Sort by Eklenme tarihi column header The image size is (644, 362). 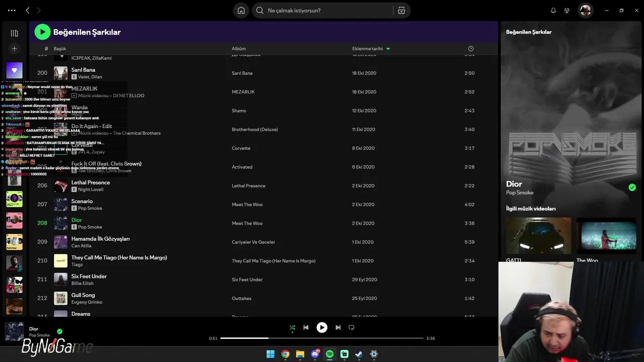(x=367, y=49)
